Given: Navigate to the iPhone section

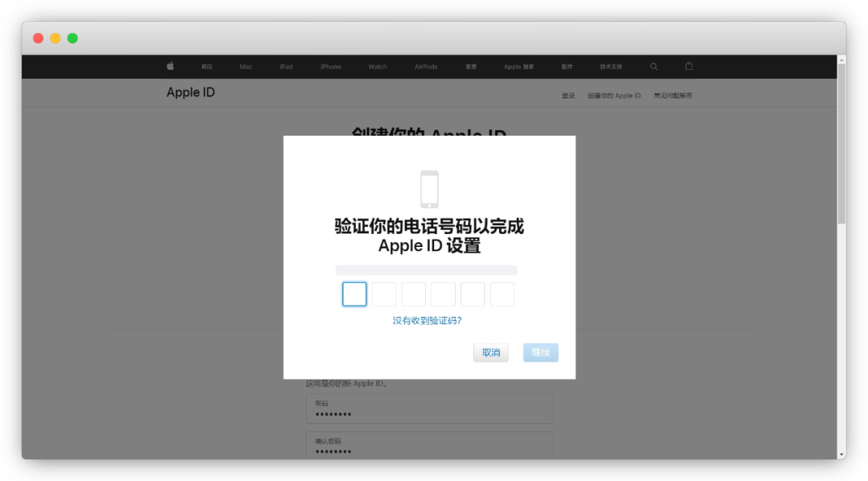Looking at the screenshot, I should click(x=330, y=67).
